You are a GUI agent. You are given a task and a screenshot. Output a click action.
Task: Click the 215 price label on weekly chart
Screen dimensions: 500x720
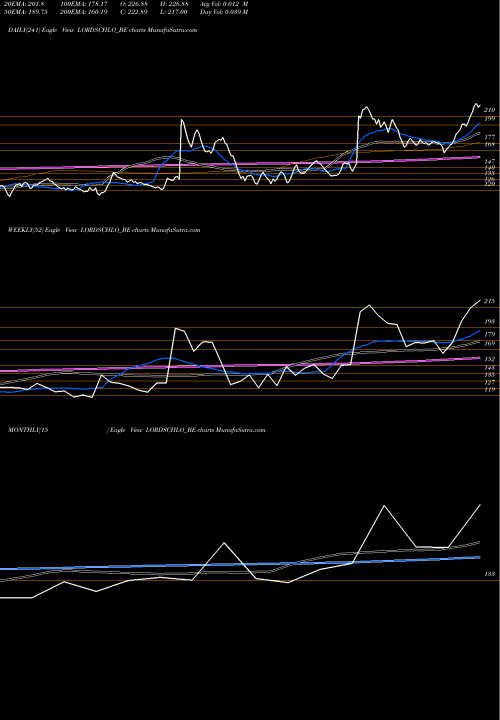[489, 301]
